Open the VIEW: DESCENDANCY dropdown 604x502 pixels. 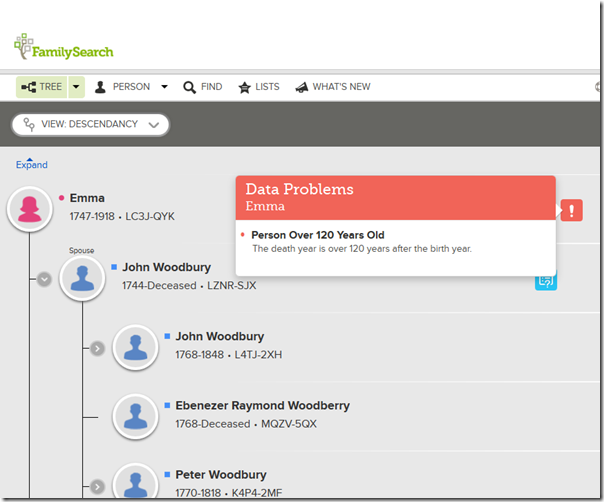coord(91,124)
